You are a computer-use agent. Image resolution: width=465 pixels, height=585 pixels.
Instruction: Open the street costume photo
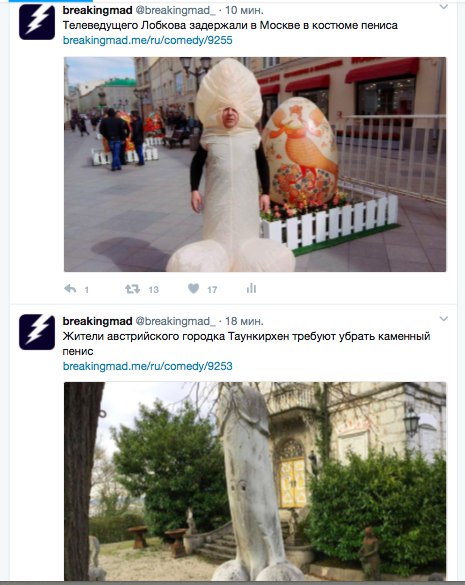point(255,164)
